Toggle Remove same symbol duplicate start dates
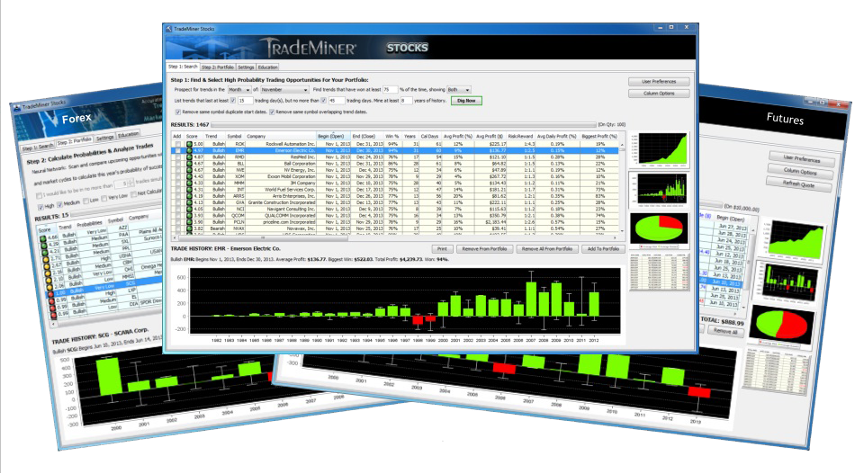 click(x=178, y=112)
